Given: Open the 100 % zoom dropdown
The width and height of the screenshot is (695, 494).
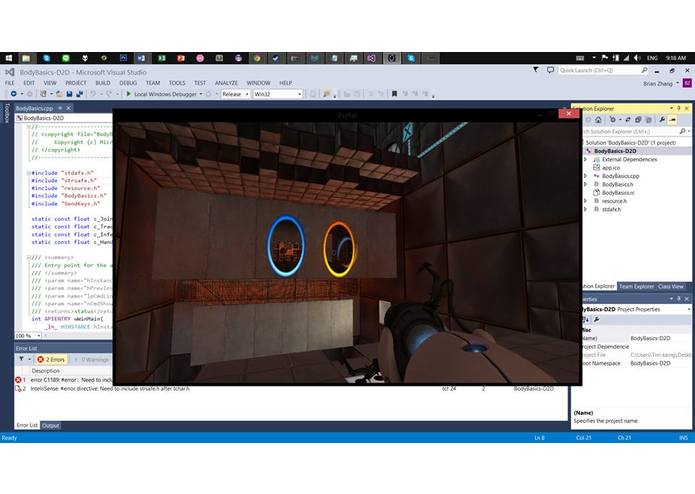Looking at the screenshot, I should (x=39, y=336).
